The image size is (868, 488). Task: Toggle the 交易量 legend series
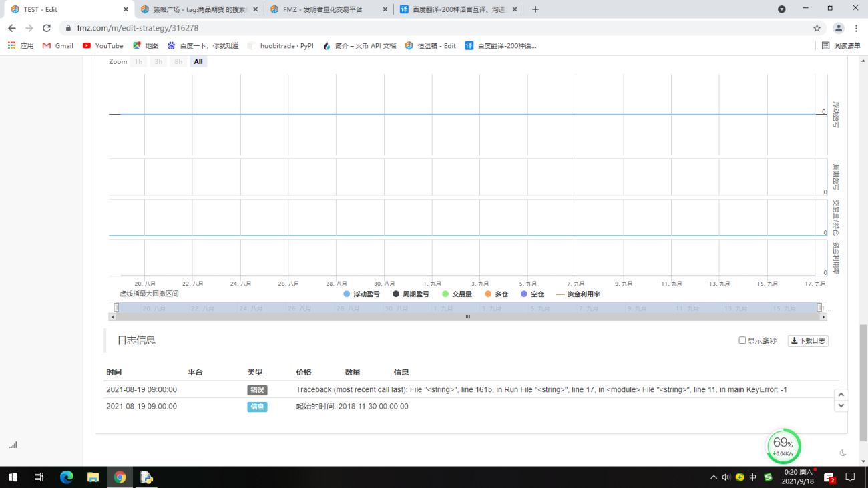[x=457, y=294]
